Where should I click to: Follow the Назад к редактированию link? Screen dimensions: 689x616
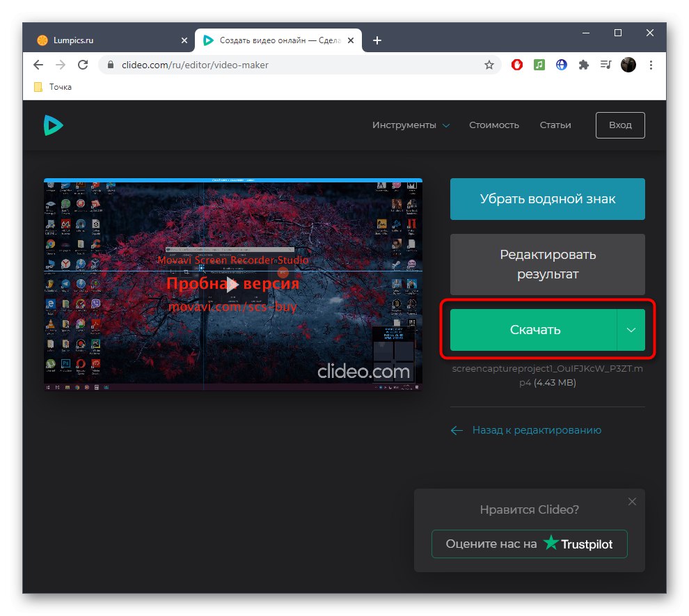[x=537, y=430]
